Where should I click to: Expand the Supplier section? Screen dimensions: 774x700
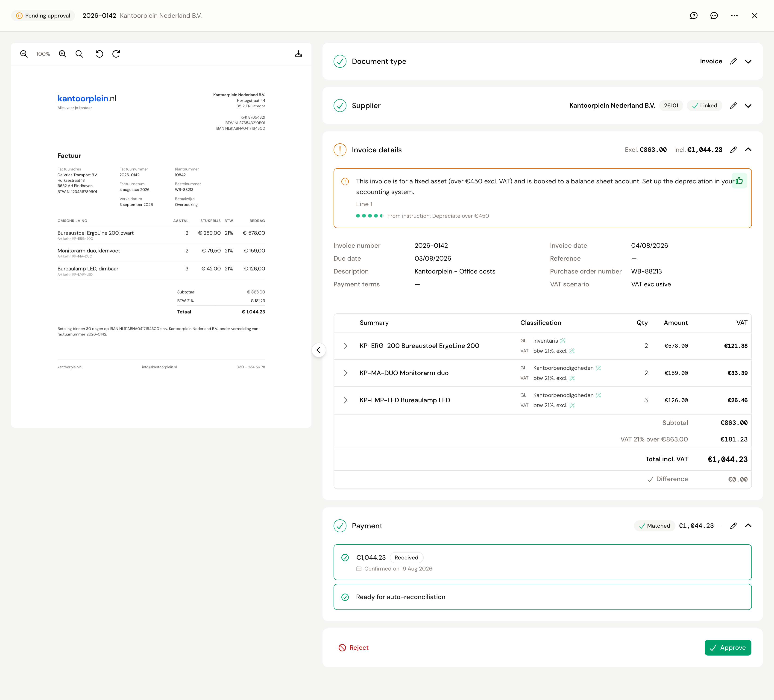pos(748,106)
